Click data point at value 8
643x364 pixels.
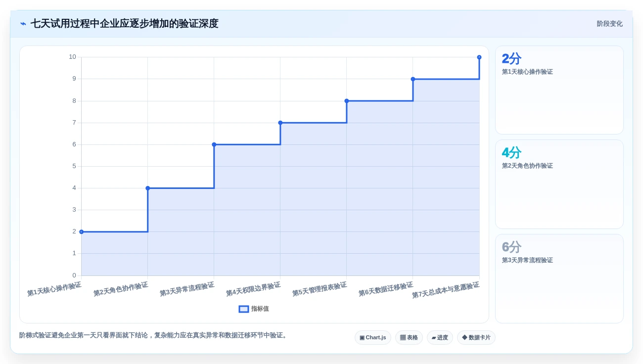coord(347,101)
